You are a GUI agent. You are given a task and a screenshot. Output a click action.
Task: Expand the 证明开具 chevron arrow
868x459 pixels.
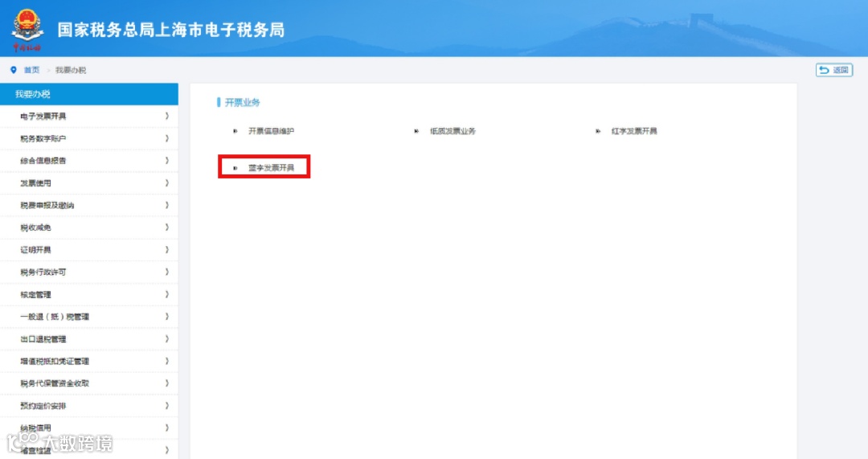(166, 250)
